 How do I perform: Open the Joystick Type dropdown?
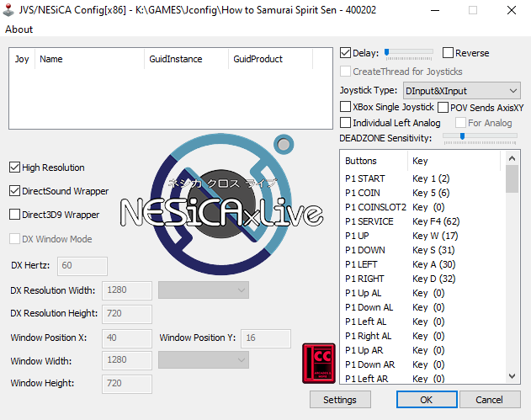tap(461, 90)
